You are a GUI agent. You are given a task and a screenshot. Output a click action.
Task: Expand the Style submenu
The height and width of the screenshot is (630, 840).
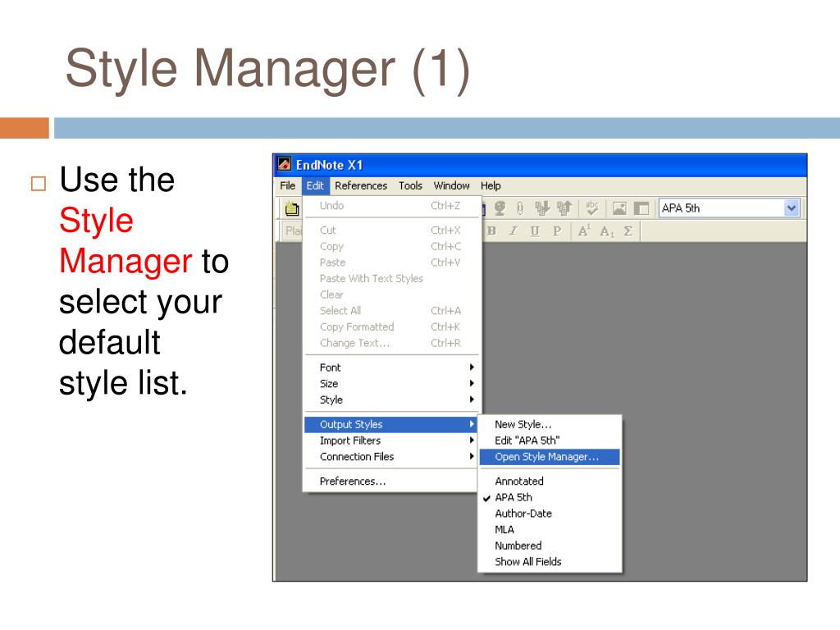[391, 399]
